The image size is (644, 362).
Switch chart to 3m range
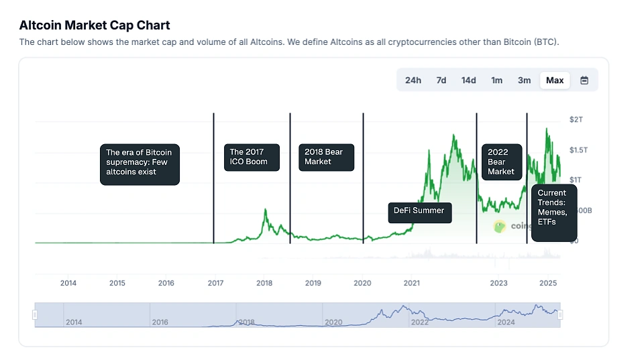click(x=524, y=80)
